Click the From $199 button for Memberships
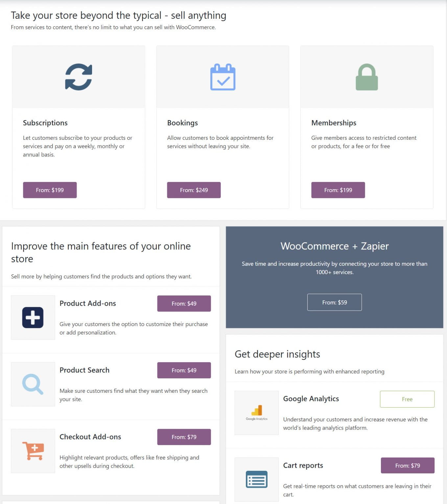 click(338, 190)
